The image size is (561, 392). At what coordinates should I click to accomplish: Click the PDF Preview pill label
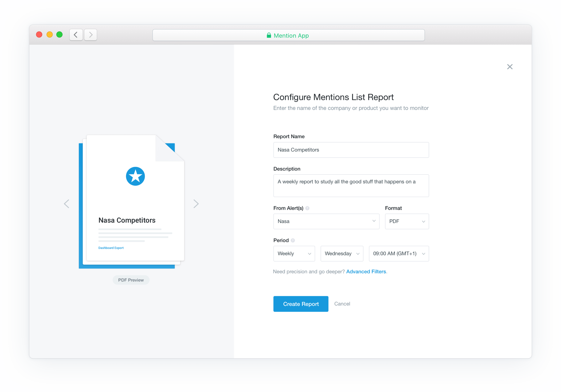point(131,280)
